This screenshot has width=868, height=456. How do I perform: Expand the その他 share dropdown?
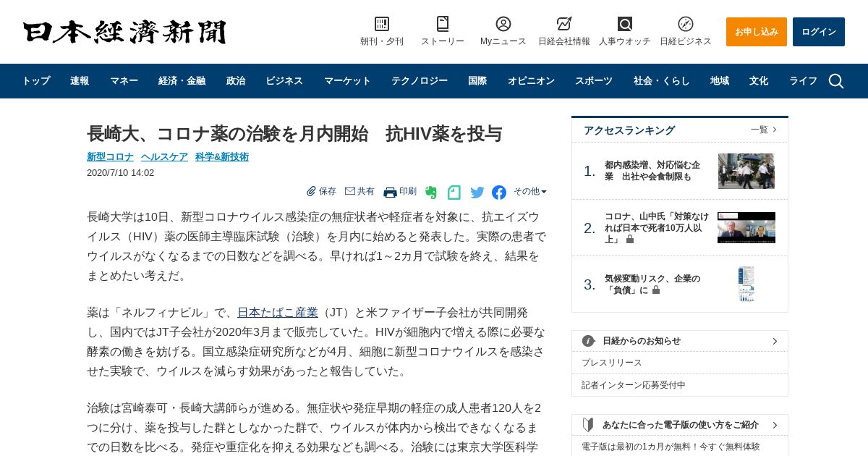(530, 192)
